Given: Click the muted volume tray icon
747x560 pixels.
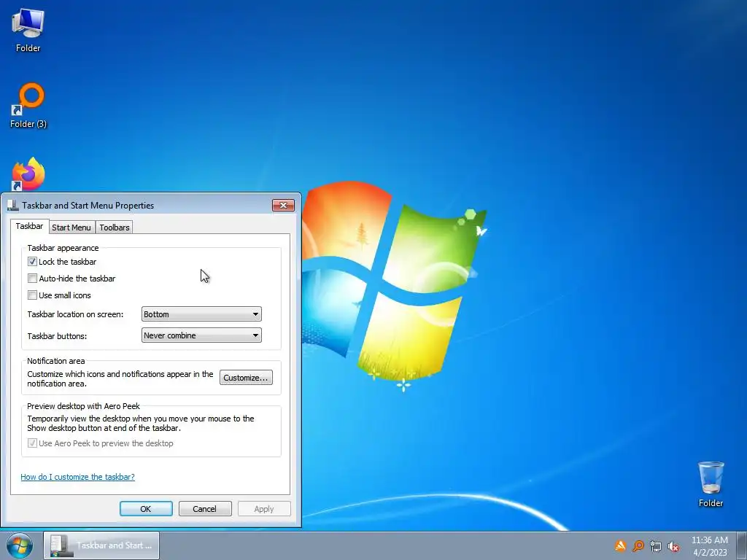Looking at the screenshot, I should pyautogui.click(x=673, y=546).
